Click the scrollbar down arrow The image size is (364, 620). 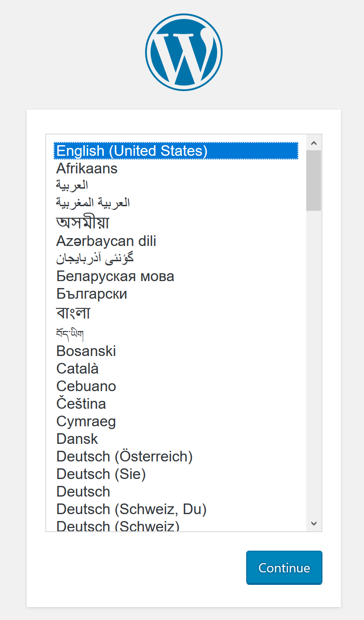(x=314, y=523)
